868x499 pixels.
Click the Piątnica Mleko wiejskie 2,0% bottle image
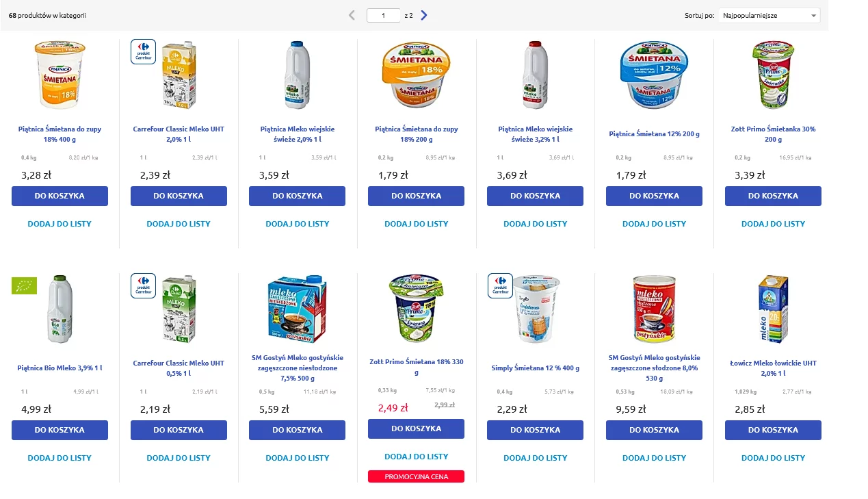[297, 75]
